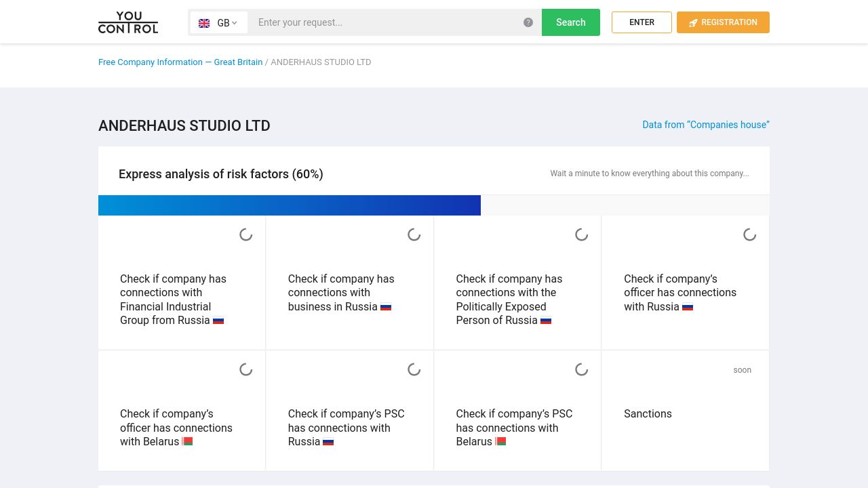Click Russian flag on officer connections with Russia card
Image resolution: width=868 pixels, height=488 pixels.
click(688, 307)
